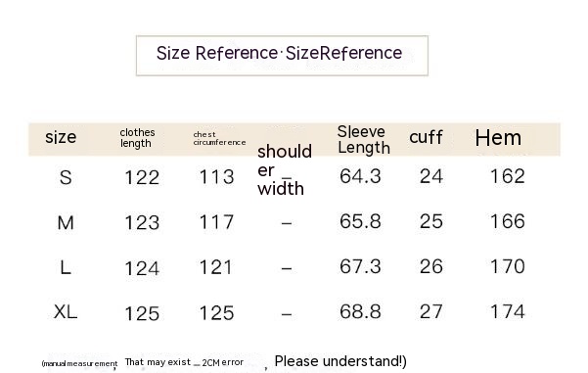Select the size column header
The height and width of the screenshot is (373, 588).
[x=61, y=137]
